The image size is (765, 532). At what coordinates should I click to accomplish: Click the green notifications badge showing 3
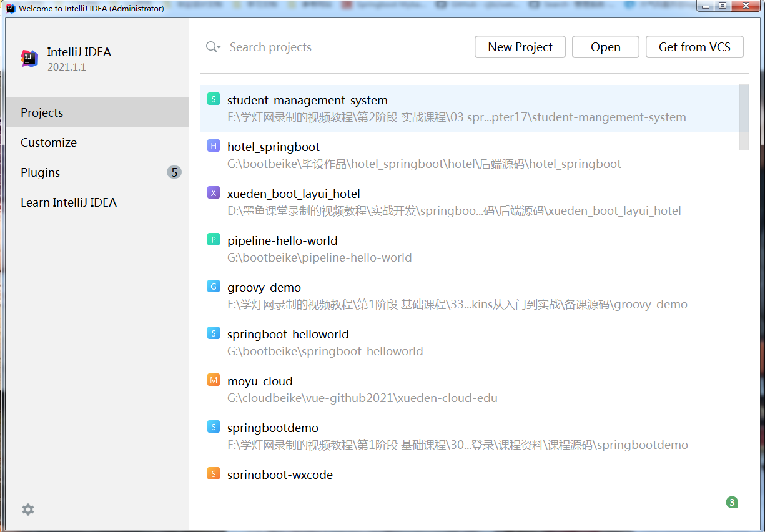tap(732, 502)
